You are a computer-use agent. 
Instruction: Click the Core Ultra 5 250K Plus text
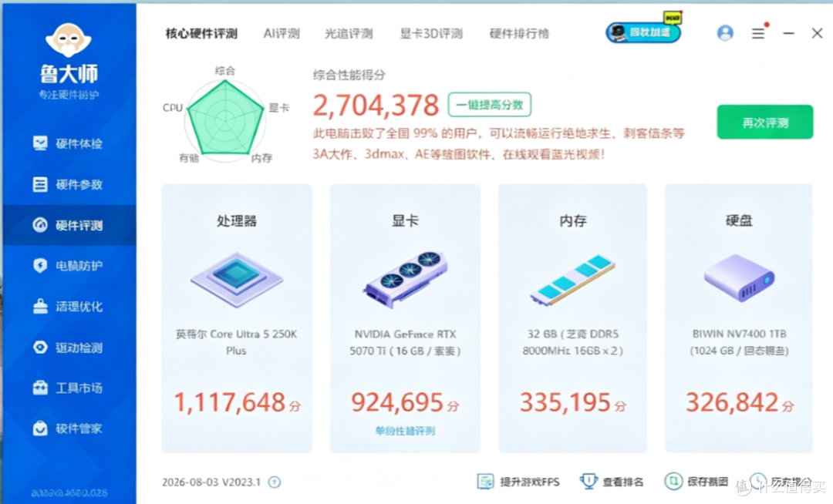click(x=237, y=342)
